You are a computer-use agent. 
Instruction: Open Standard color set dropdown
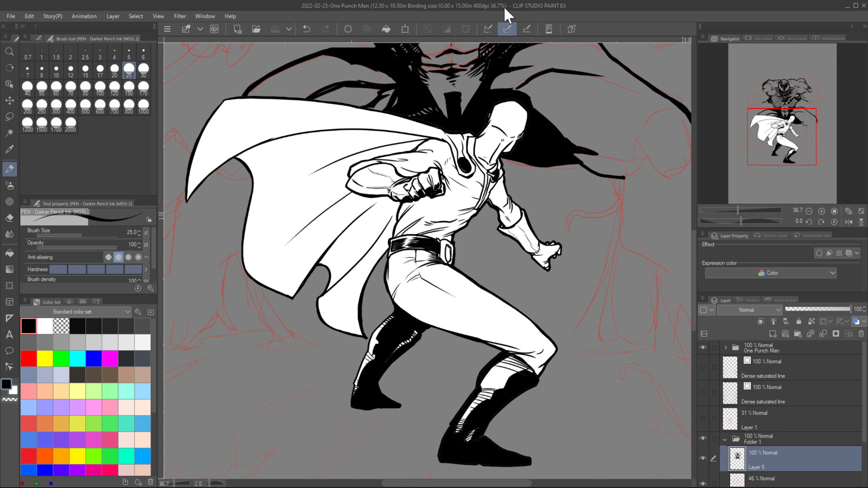pyautogui.click(x=76, y=312)
